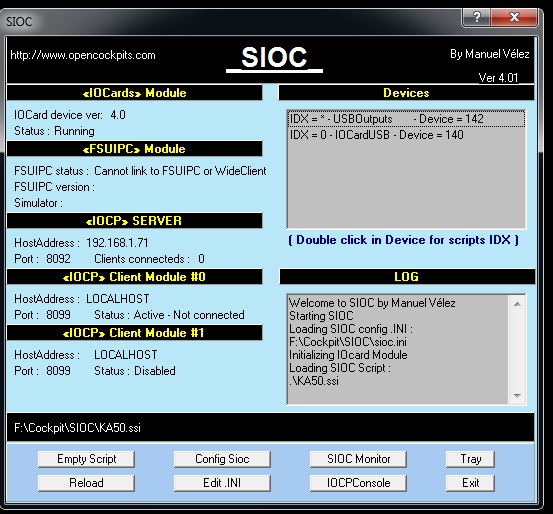Click server 'Port : 8092' text
Viewport: 553px width, 514px height.
[x=42, y=259]
